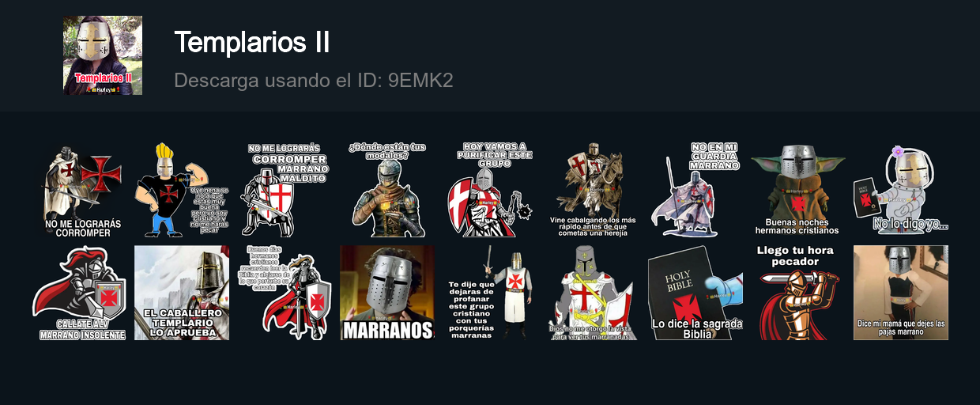
Task: Choose 'EL CABALLERO TEMPLARIO LO APRUEBA' sticker
Action: tap(182, 293)
